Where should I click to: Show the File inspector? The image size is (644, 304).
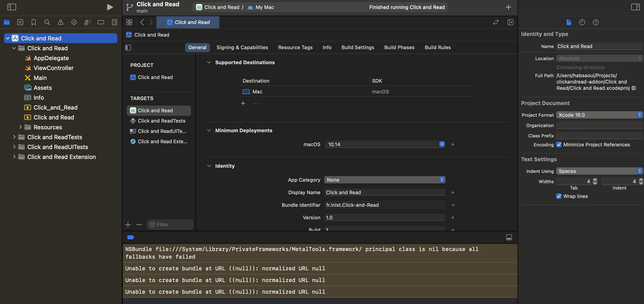[569, 22]
